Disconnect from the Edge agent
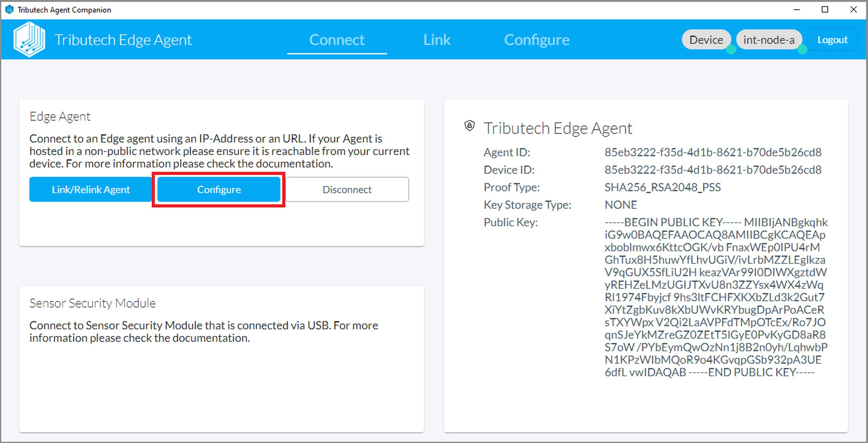Screen dimensions: 868x443 347,189
